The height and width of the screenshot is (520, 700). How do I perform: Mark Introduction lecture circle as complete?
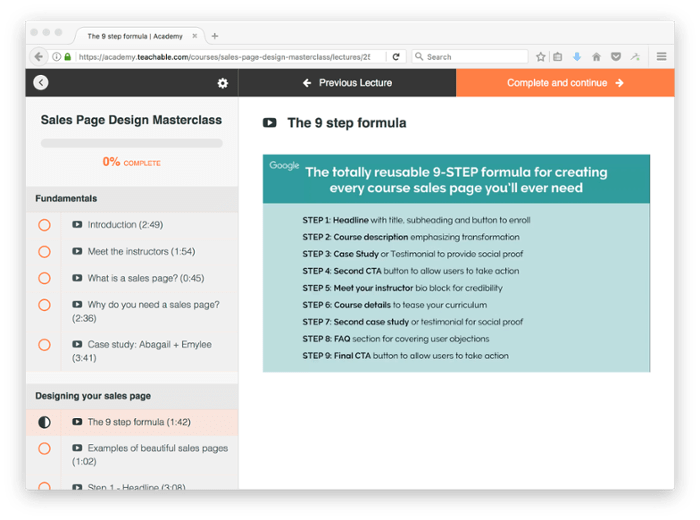pyautogui.click(x=44, y=225)
